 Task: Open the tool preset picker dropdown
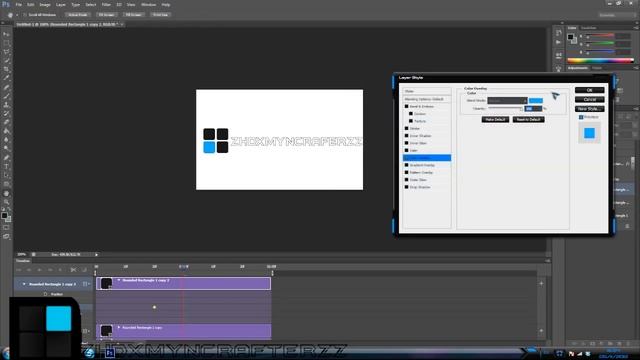17,15
